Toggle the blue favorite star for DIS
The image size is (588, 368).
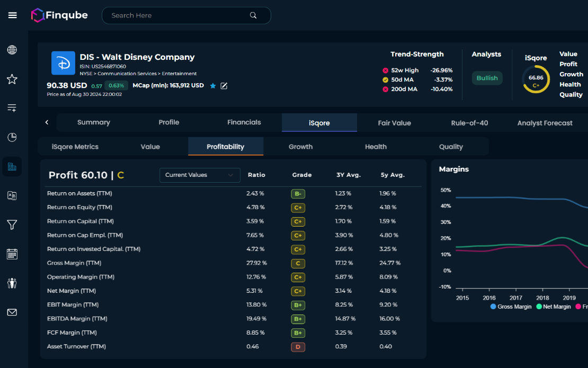tap(213, 86)
